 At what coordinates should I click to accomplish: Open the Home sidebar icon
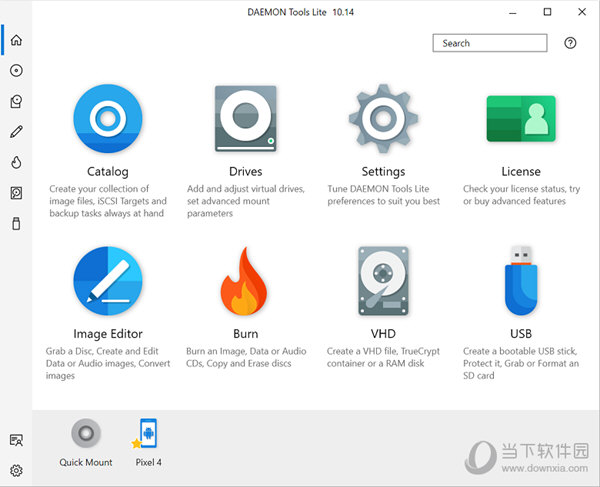tap(16, 40)
